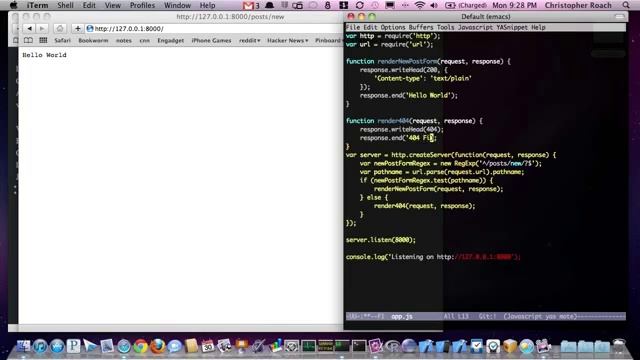Click the render404 function name definition
The image size is (640, 360).
[393, 121]
